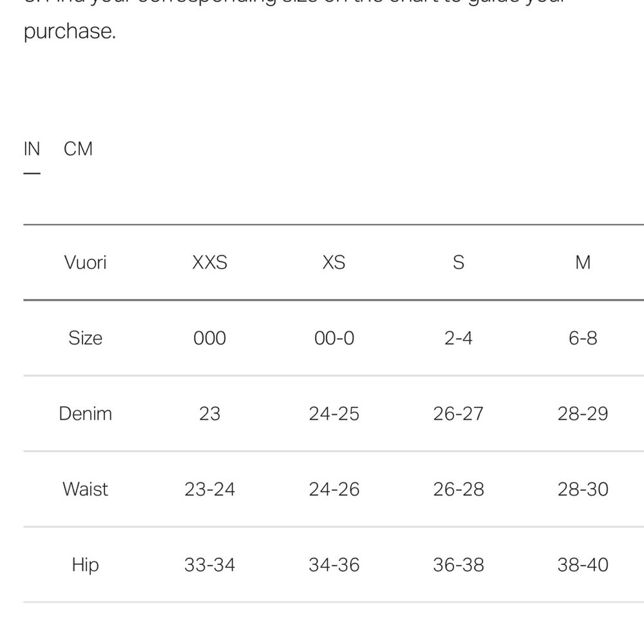The image size is (644, 644).
Task: Click the M column header
Action: click(583, 263)
